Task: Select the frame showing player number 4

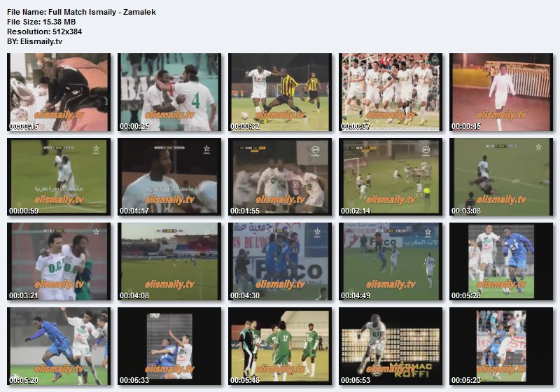Action: pos(169,92)
